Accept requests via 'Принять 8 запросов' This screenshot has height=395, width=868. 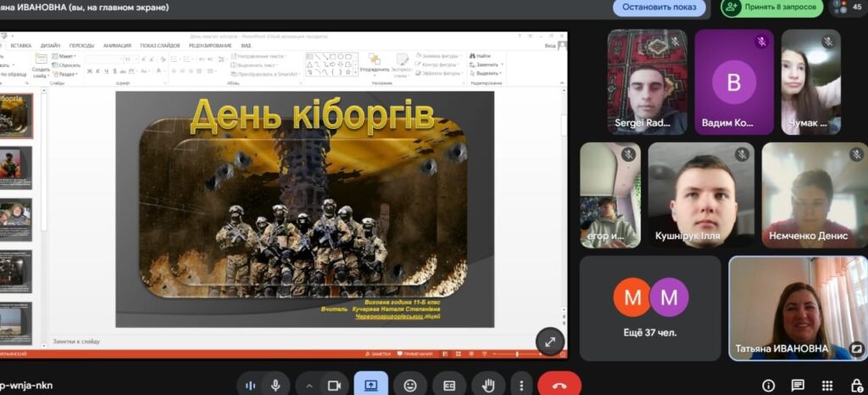tap(771, 8)
